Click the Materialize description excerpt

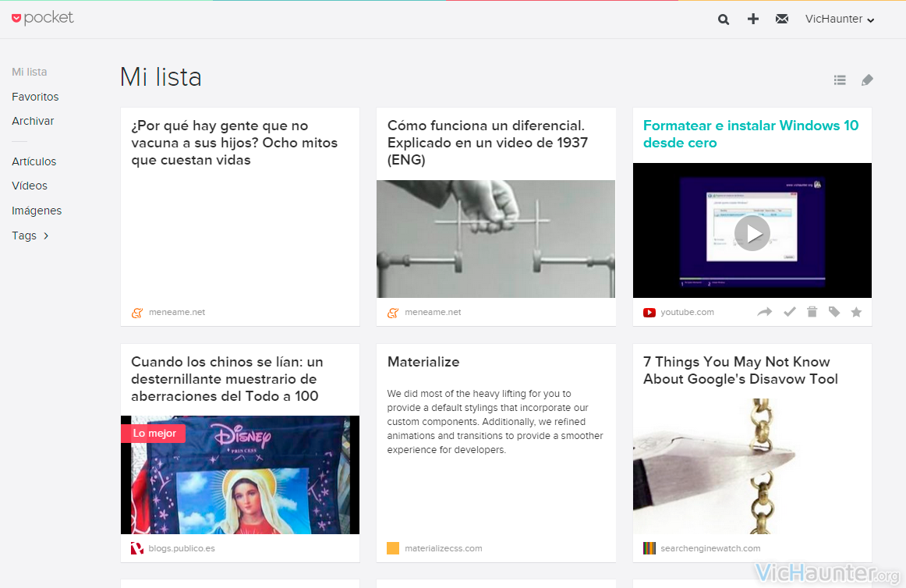495,421
